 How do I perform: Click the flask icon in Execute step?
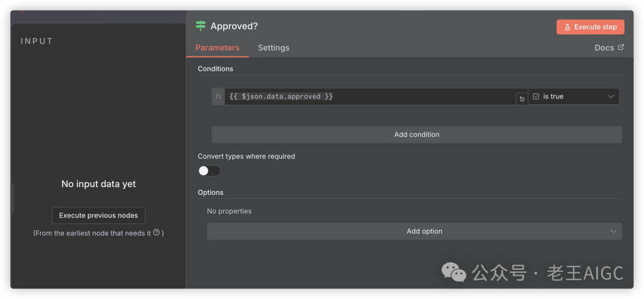[x=567, y=27]
